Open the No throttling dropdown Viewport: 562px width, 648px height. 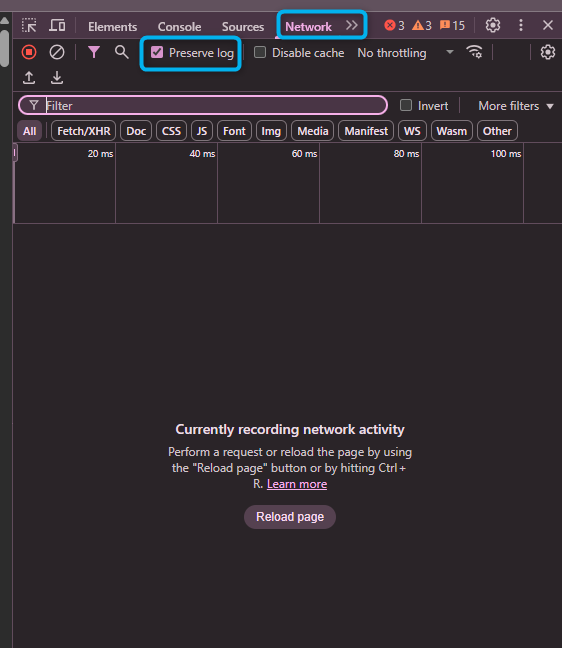405,52
